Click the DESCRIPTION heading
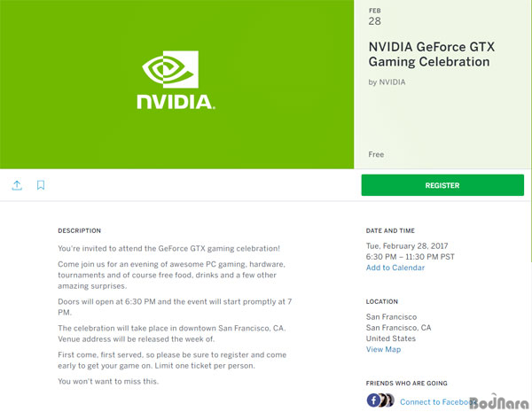Screen dimensions: 532x412 80,230
